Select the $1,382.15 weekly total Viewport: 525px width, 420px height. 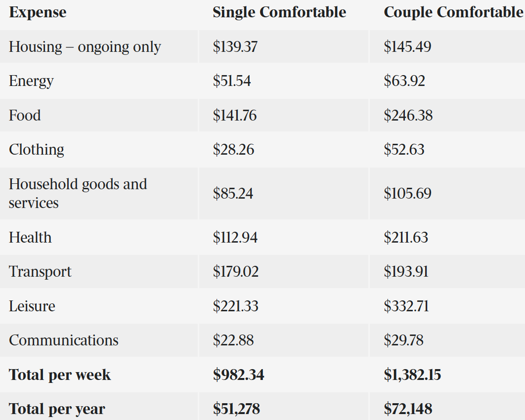point(412,375)
